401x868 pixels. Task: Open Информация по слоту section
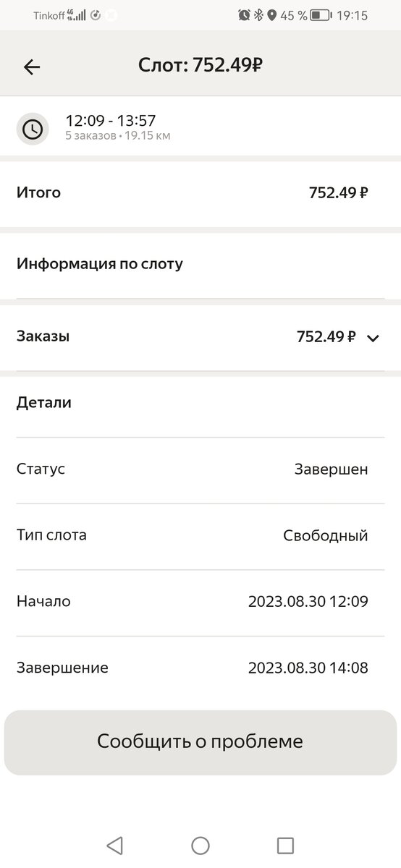click(200, 265)
